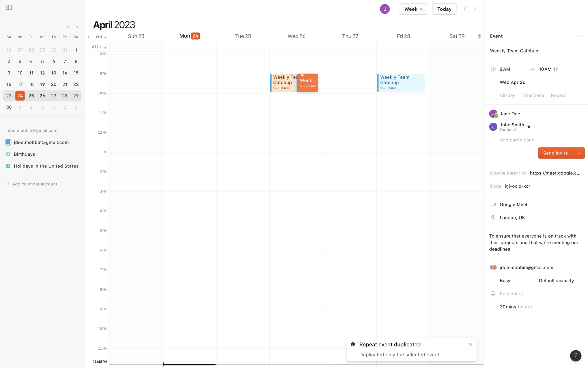The height and width of the screenshot is (368, 588).
Task: Click the plus icon beside GMT-4
Action: [89, 37]
